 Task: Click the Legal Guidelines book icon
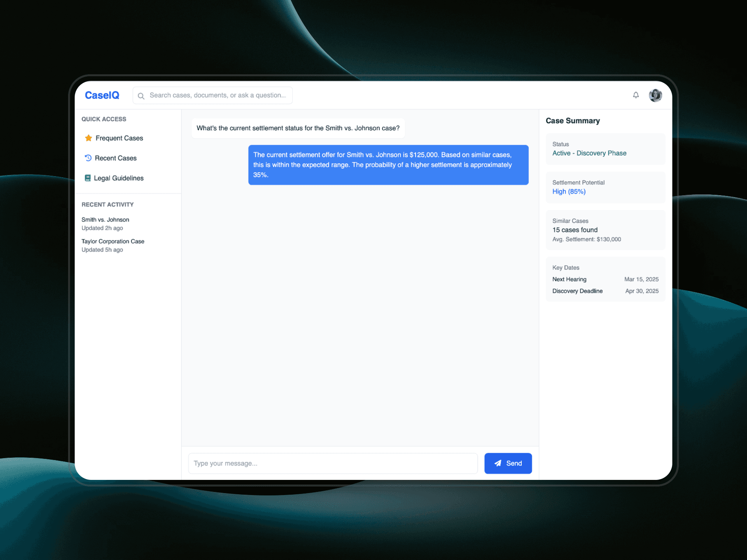pyautogui.click(x=88, y=178)
